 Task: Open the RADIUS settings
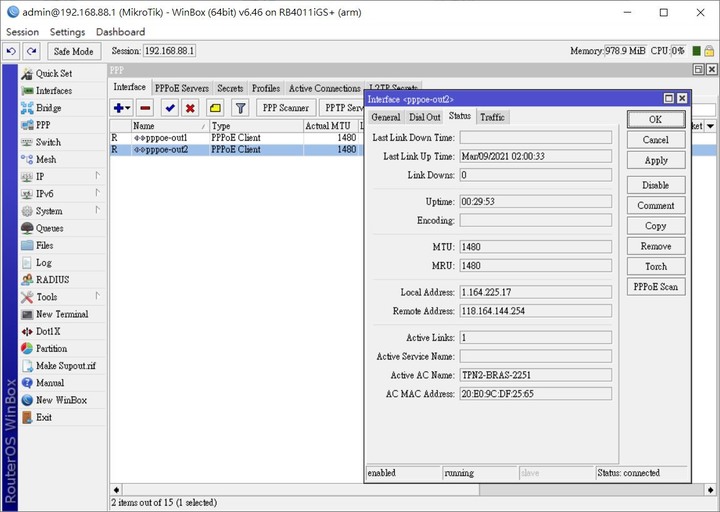coord(52,280)
